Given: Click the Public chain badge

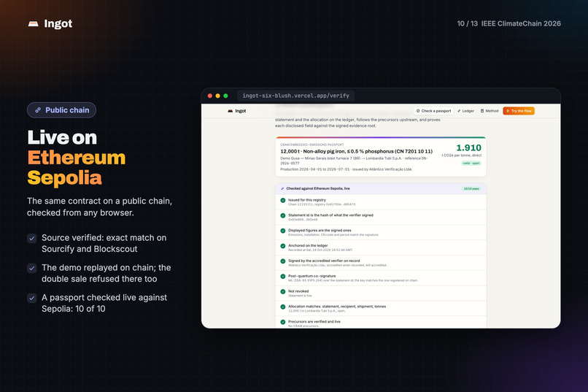Looking at the screenshot, I should 61,110.
